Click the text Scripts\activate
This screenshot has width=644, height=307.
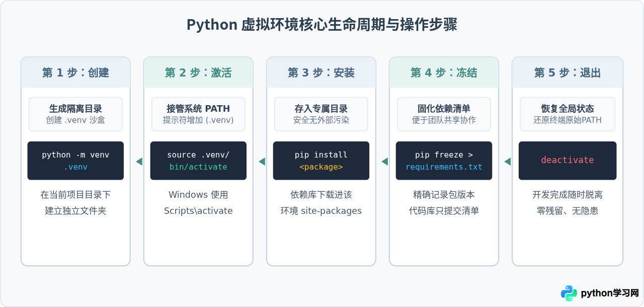198,211
